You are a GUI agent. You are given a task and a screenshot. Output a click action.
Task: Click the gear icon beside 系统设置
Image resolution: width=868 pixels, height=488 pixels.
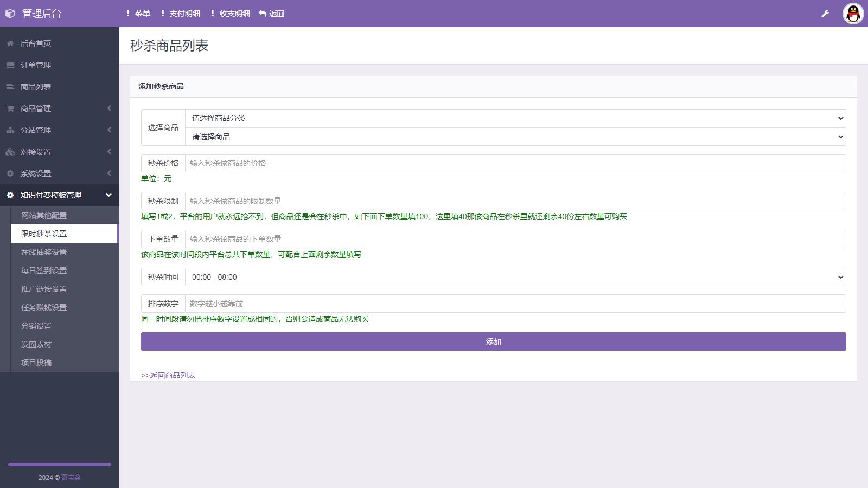coord(10,174)
